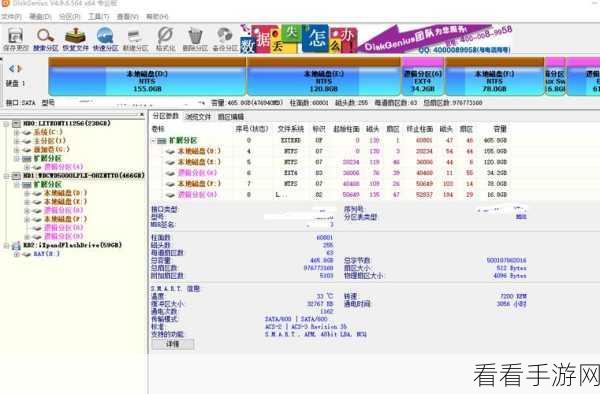Select 本地磁盘(F:) in the left tree

click(65, 219)
